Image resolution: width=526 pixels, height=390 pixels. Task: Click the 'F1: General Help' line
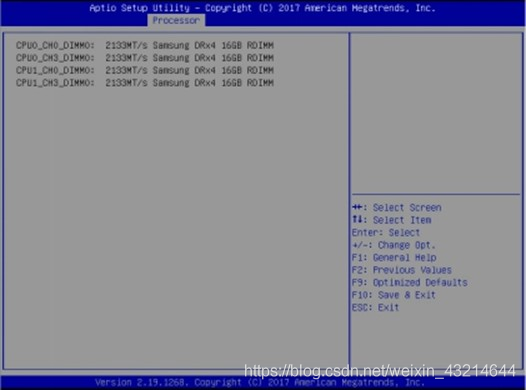pos(394,258)
